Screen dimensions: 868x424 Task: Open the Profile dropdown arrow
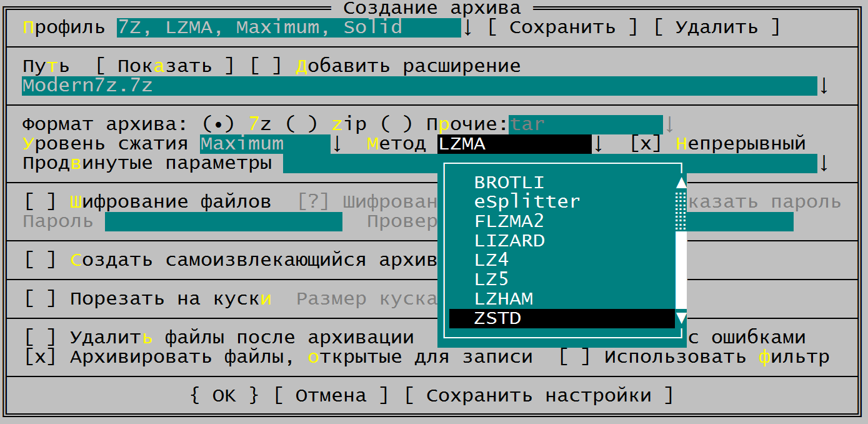468,28
